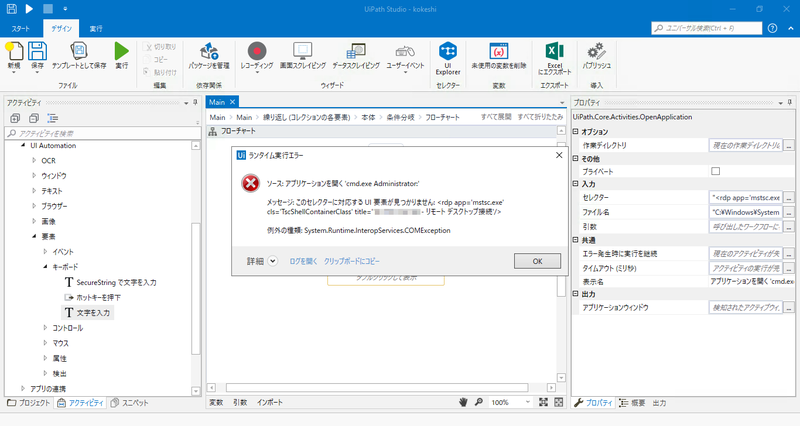Click すべて折りたたみ collapse all link
The width and height of the screenshot is (800, 426).
point(540,117)
